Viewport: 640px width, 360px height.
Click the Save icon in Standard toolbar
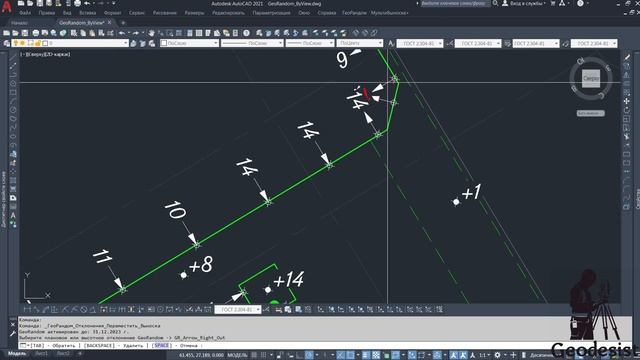pos(25,33)
